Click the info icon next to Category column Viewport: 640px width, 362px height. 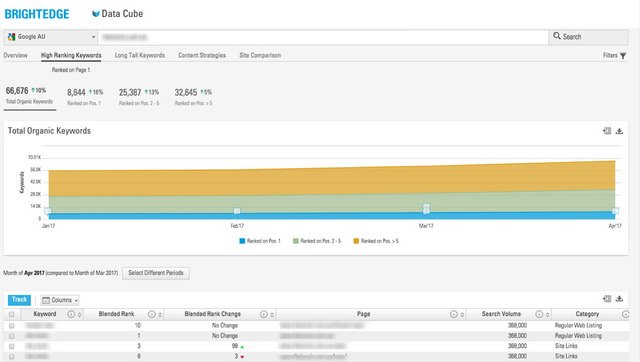(625, 314)
